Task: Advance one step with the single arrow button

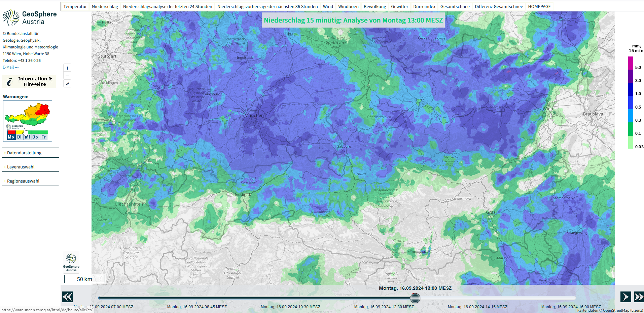Action: (625, 297)
